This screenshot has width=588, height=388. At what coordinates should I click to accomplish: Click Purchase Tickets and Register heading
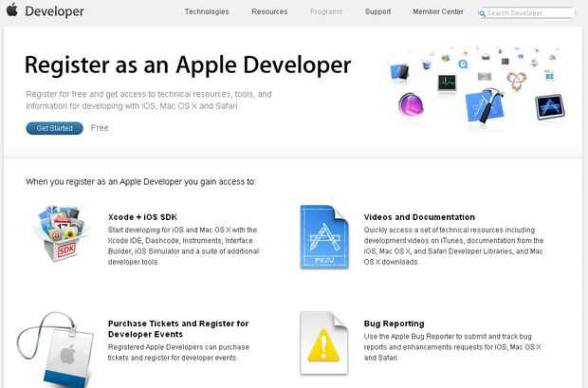coord(178,329)
